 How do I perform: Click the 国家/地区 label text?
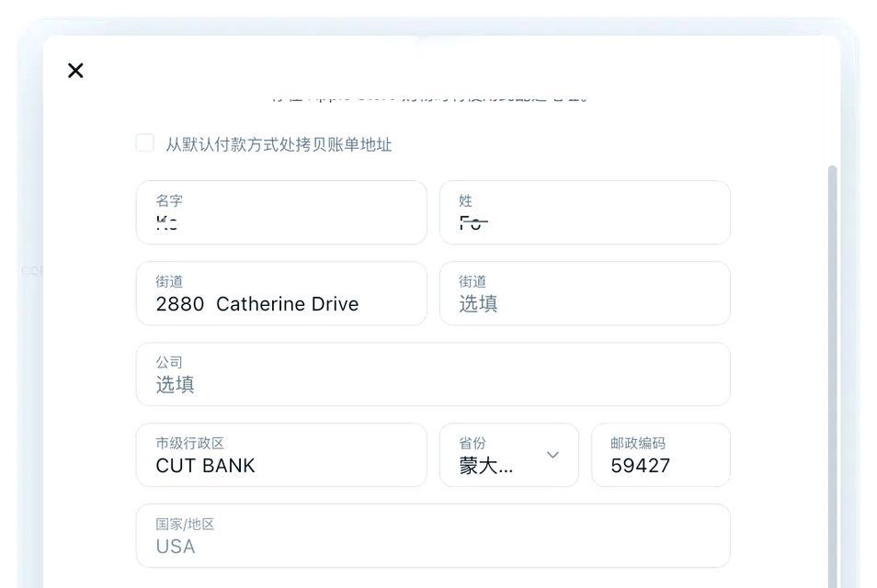pyautogui.click(x=185, y=525)
